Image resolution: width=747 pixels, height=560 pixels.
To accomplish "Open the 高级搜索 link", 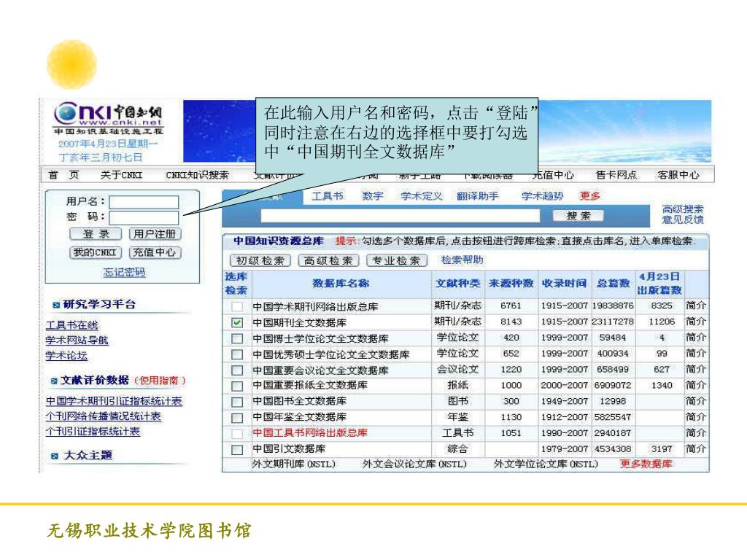I will [x=682, y=209].
